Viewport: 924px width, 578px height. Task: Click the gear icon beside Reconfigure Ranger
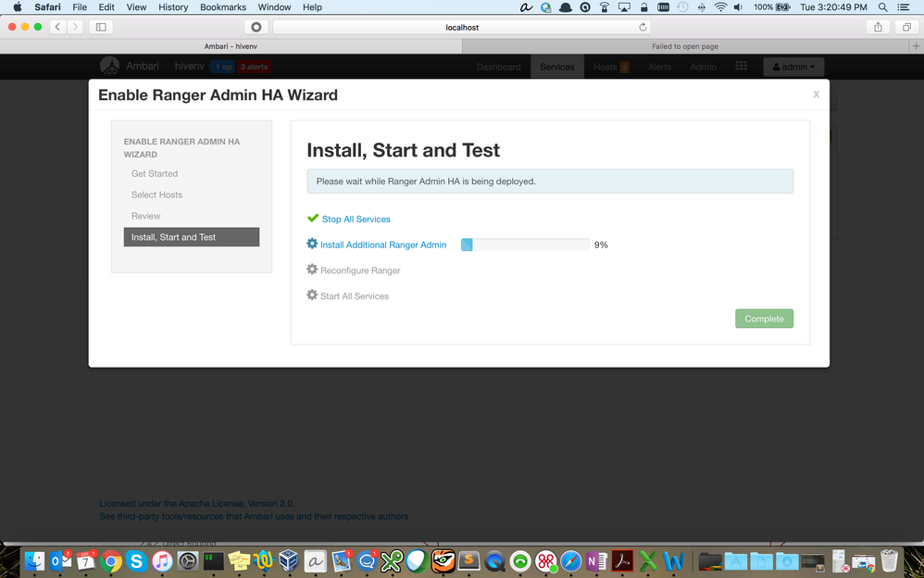[x=312, y=270]
